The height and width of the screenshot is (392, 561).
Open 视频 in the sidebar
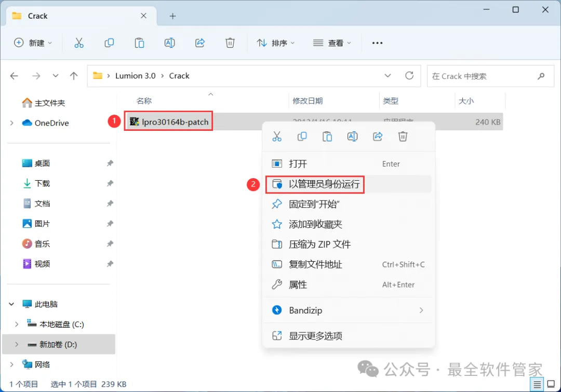tap(36, 264)
